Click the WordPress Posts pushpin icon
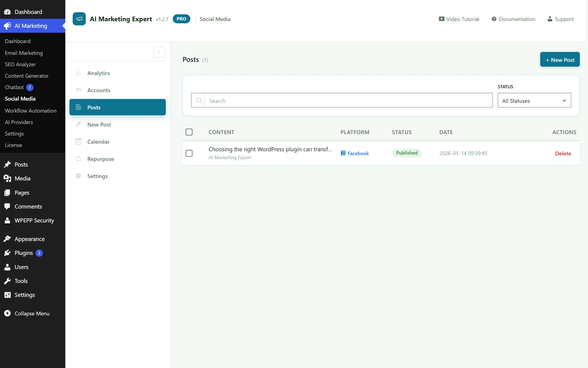The image size is (588, 368). tap(7, 164)
